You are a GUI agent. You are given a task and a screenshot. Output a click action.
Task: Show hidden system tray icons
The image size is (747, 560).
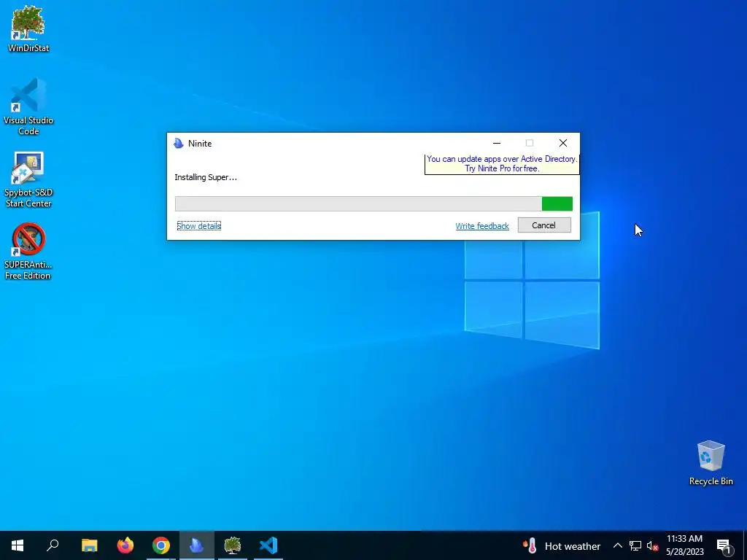[617, 545]
